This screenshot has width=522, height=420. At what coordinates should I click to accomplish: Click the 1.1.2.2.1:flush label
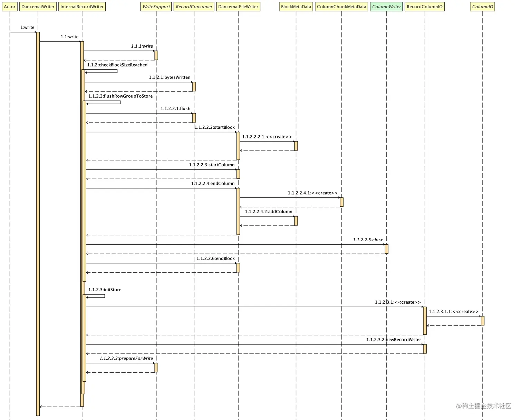coord(175,108)
